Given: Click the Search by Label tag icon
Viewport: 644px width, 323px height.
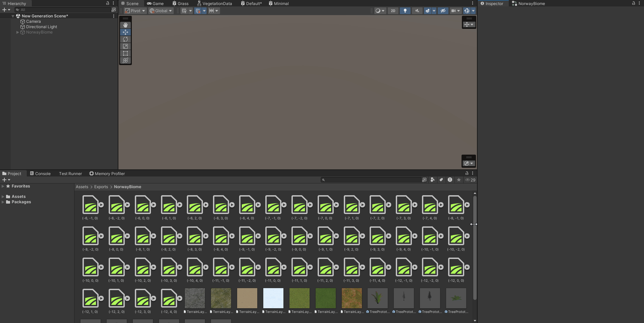Looking at the screenshot, I should 441,180.
